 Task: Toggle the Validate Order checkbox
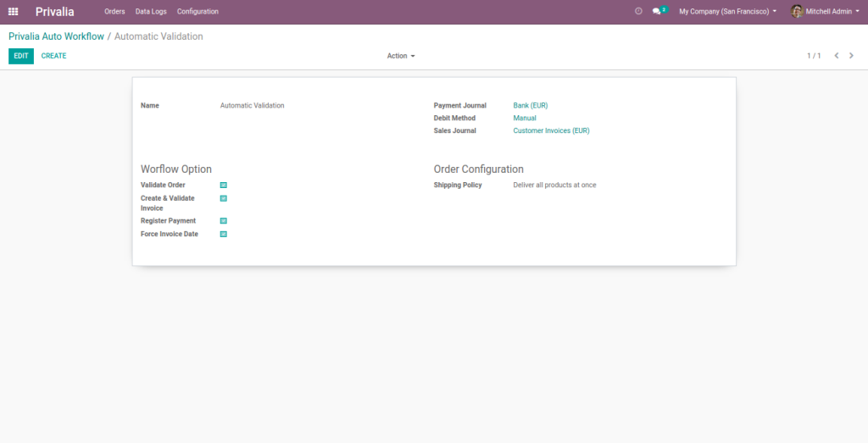224,186
